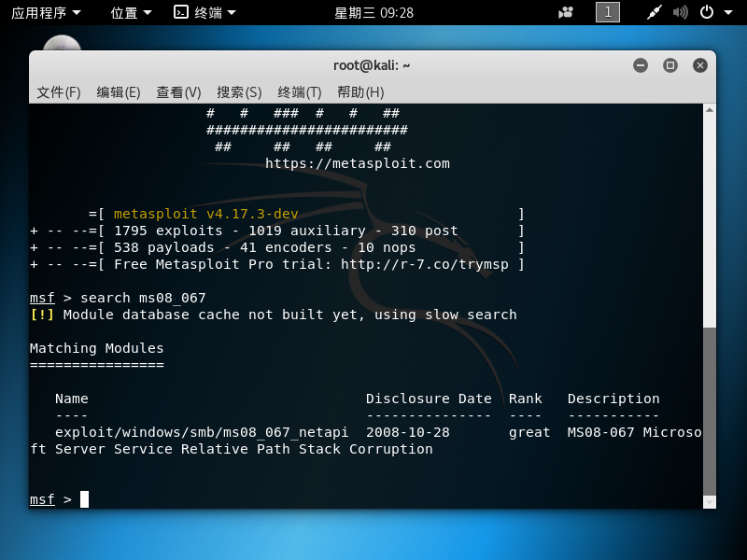This screenshot has height=560, width=747.
Task: Close the root@kali terminal window
Action: click(x=699, y=65)
